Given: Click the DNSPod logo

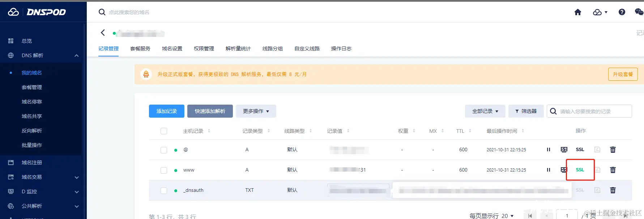Looking at the screenshot, I should [x=37, y=12].
